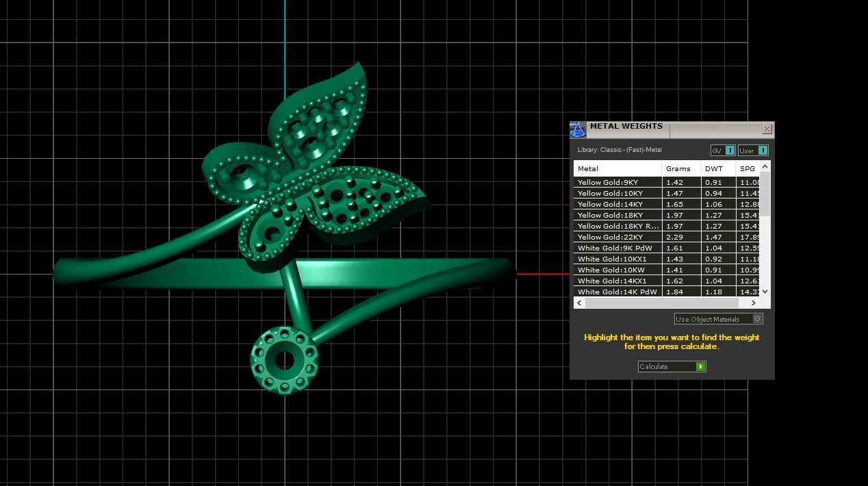Close the Metal Weights window

767,129
